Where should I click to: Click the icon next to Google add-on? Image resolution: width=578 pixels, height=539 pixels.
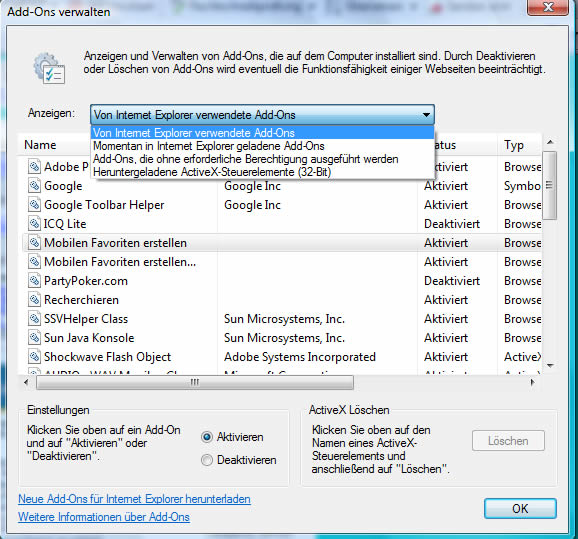34,185
